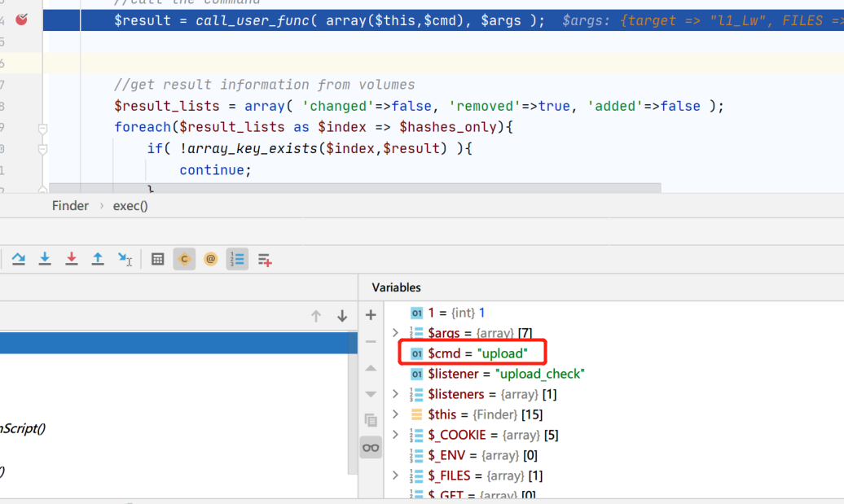
Task: Click the Variables panel title
Action: (x=396, y=287)
